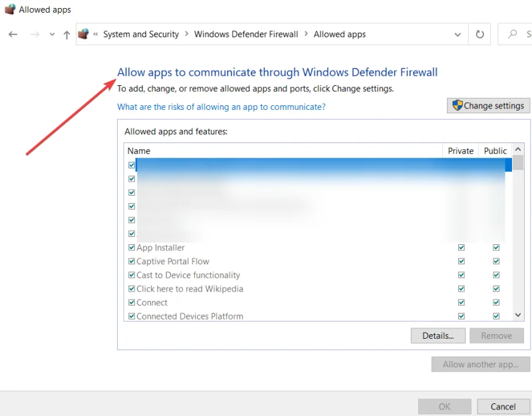The width and height of the screenshot is (532, 416).
Task: Click the double-chevron breadcrumb expander
Action: [x=95, y=34]
